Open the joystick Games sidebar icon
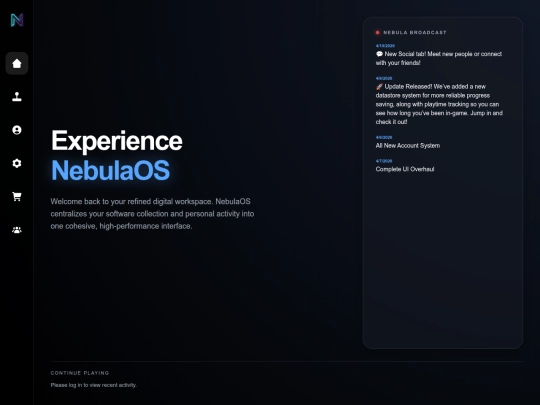This screenshot has height=405, width=540. [17, 97]
